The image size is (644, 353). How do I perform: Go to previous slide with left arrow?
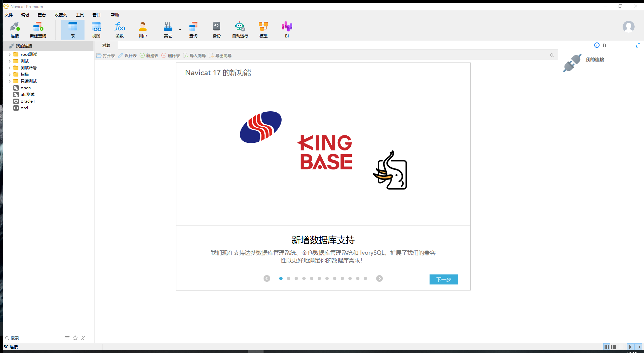point(267,278)
